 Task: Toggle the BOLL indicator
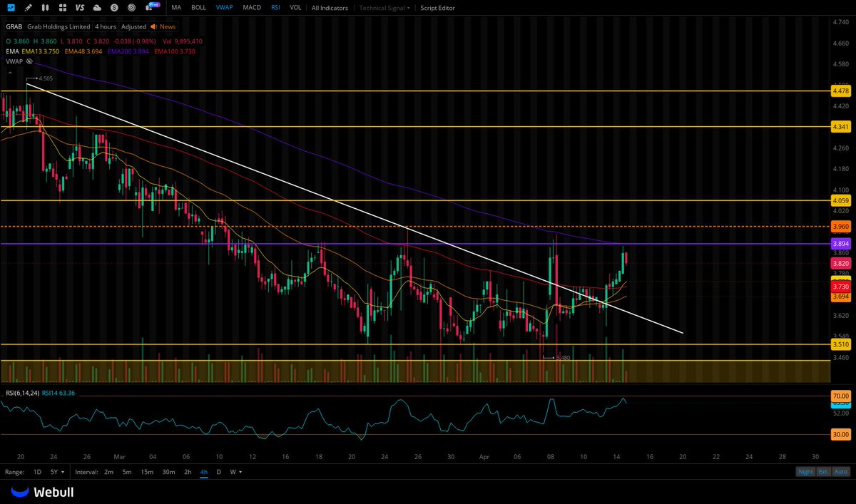198,7
